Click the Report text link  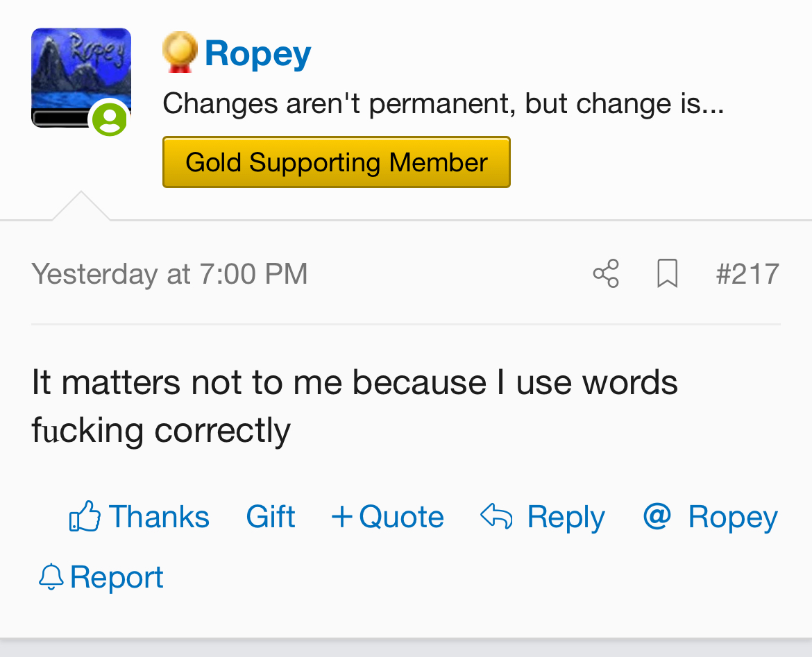(117, 577)
